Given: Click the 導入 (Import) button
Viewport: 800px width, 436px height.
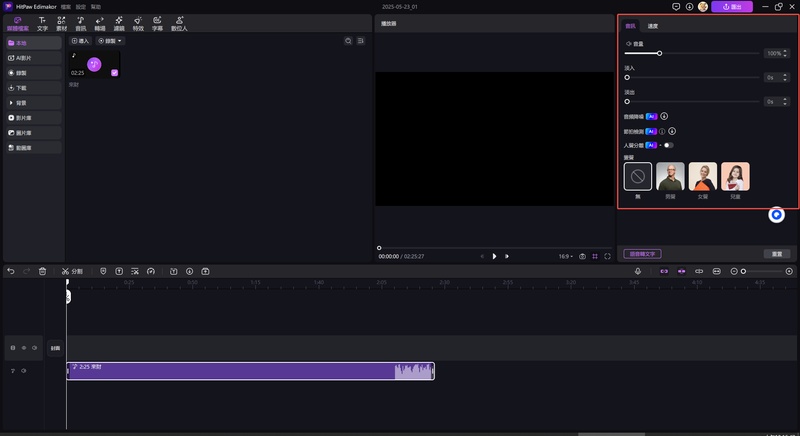Looking at the screenshot, I should pyautogui.click(x=80, y=41).
